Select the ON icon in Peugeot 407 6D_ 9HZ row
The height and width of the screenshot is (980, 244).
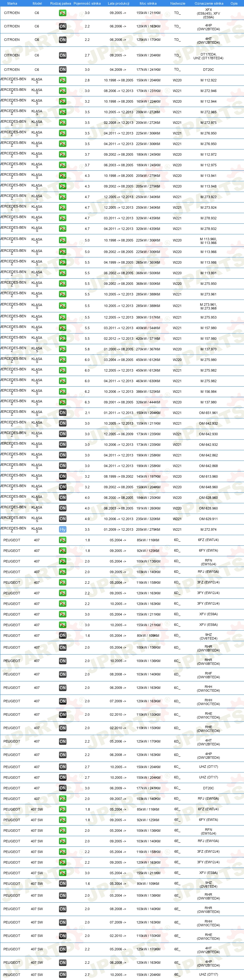pyautogui.click(x=63, y=636)
